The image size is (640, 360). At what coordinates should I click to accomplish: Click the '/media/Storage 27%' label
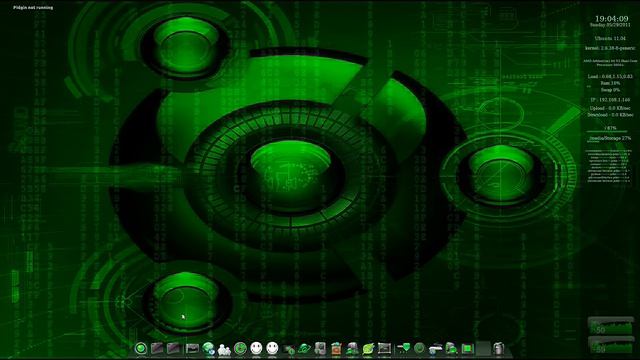tap(610, 138)
